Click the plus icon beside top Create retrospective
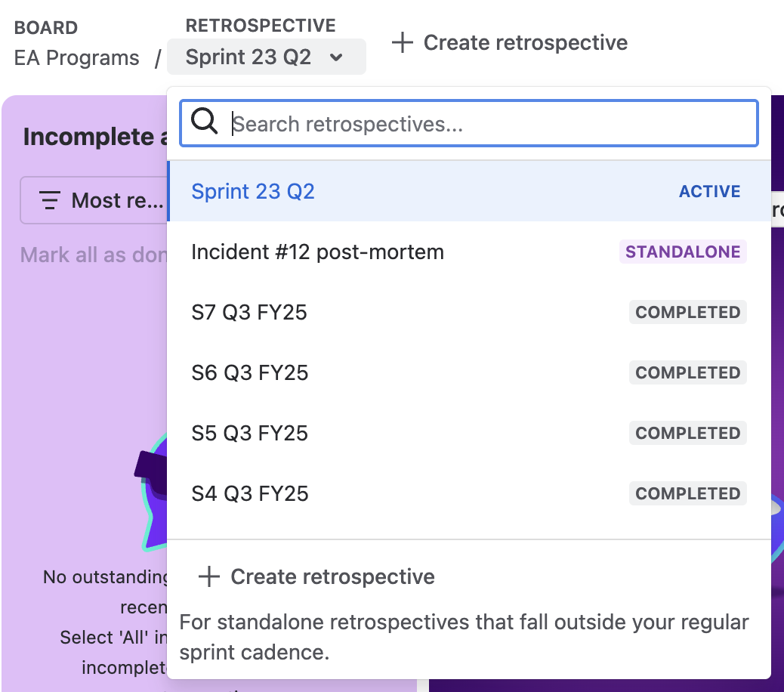The height and width of the screenshot is (692, 784). pyautogui.click(x=403, y=42)
